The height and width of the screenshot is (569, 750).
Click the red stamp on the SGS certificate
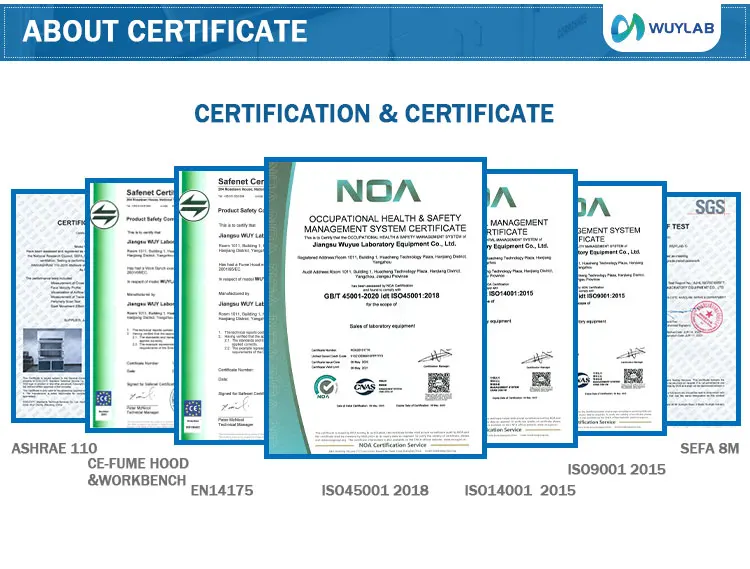pyautogui.click(x=706, y=317)
